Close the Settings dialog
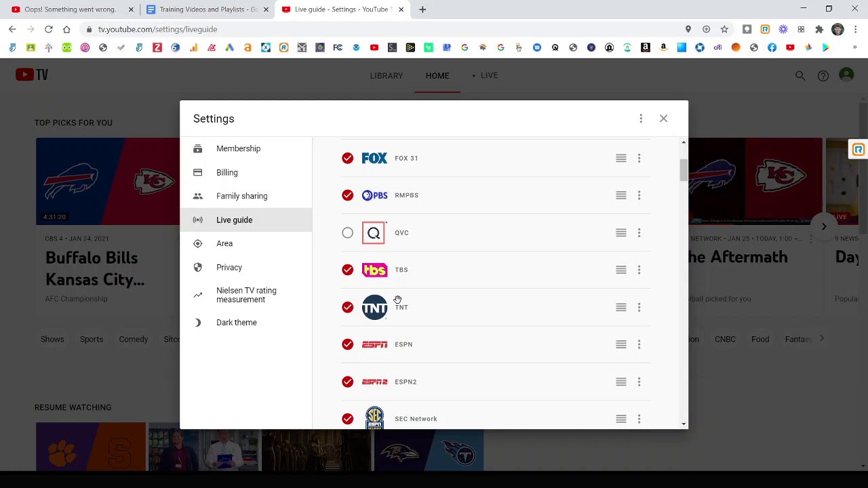 point(663,119)
